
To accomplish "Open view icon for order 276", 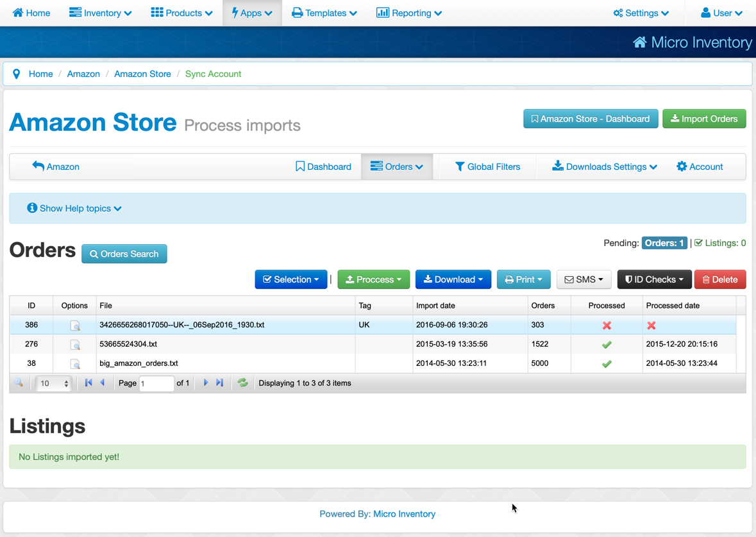I will [x=75, y=345].
